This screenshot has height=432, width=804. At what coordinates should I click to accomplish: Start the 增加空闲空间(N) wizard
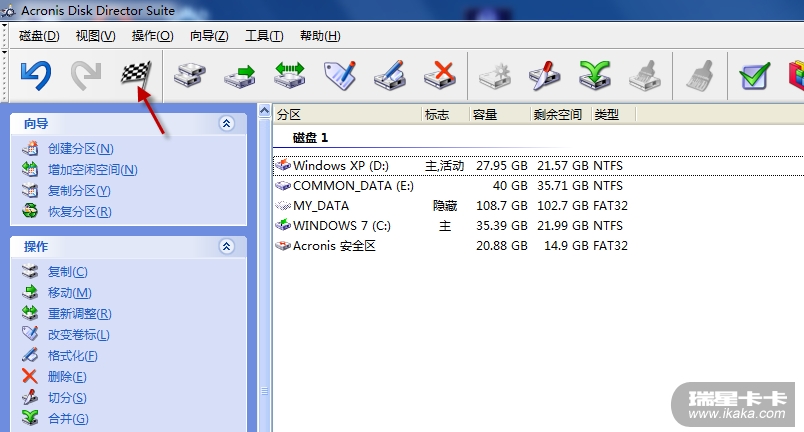click(92, 170)
